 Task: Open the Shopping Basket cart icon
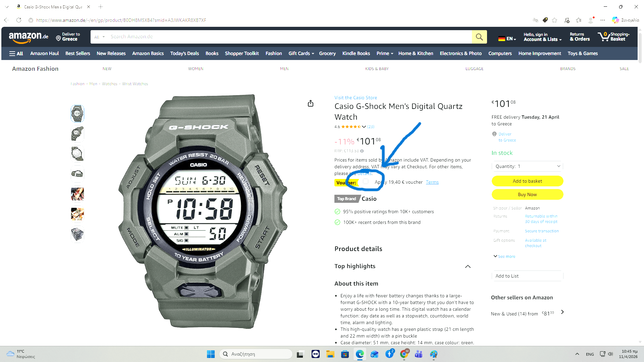click(613, 37)
